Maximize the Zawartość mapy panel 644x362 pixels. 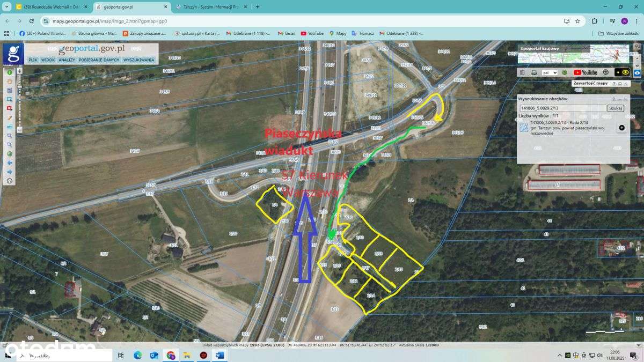click(x=619, y=84)
